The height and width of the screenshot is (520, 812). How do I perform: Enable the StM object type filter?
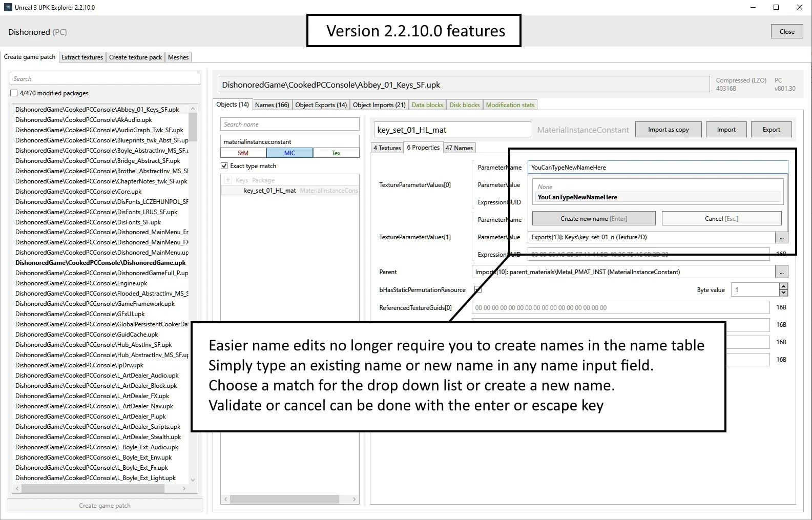[243, 153]
